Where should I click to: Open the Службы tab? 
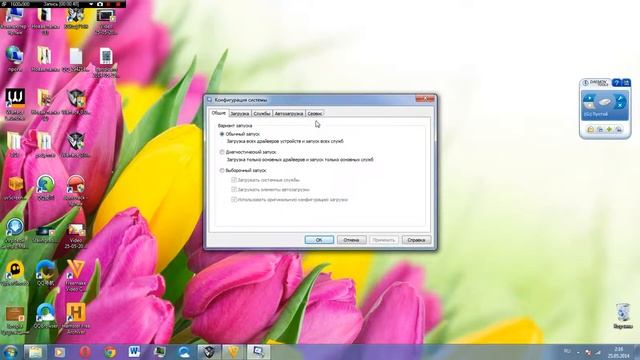(x=262, y=113)
